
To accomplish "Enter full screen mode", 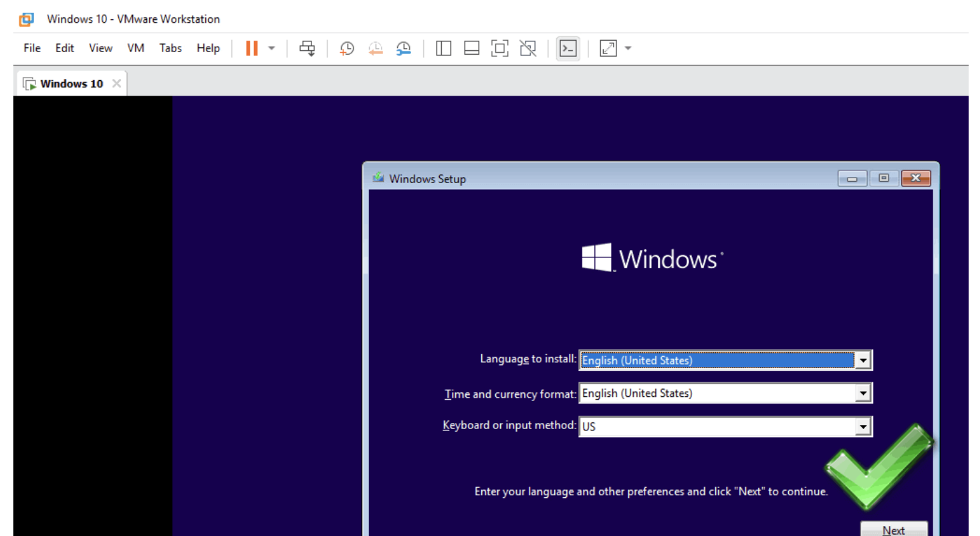I will 499,48.
